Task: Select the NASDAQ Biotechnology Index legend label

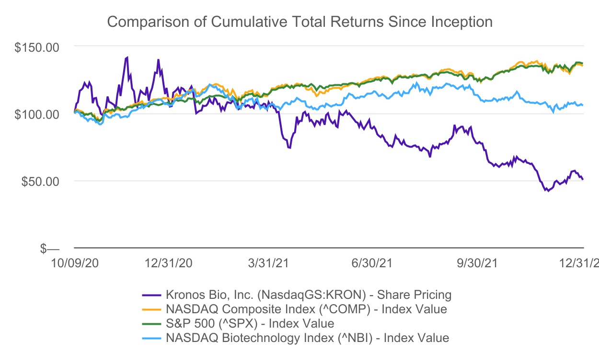Action: (x=307, y=338)
